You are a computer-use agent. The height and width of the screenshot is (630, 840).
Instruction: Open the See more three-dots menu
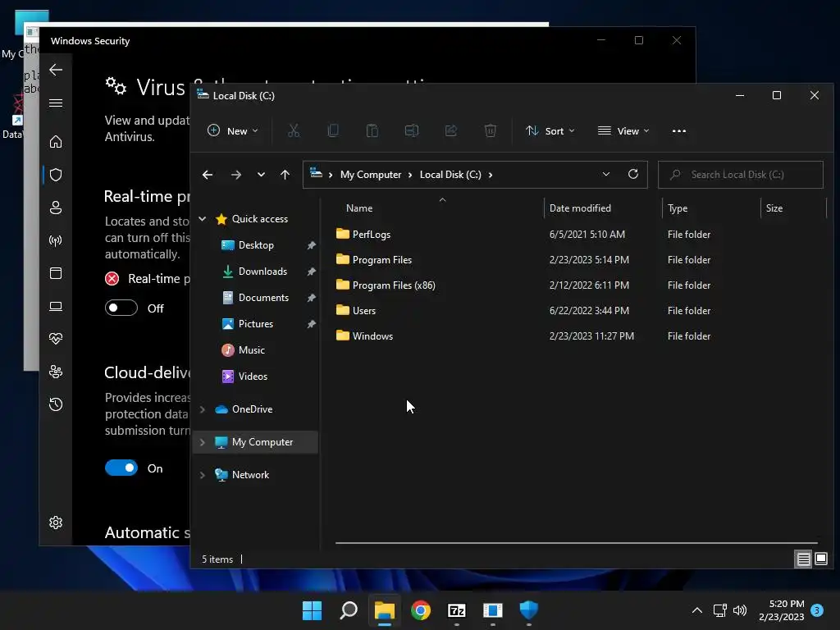678,130
